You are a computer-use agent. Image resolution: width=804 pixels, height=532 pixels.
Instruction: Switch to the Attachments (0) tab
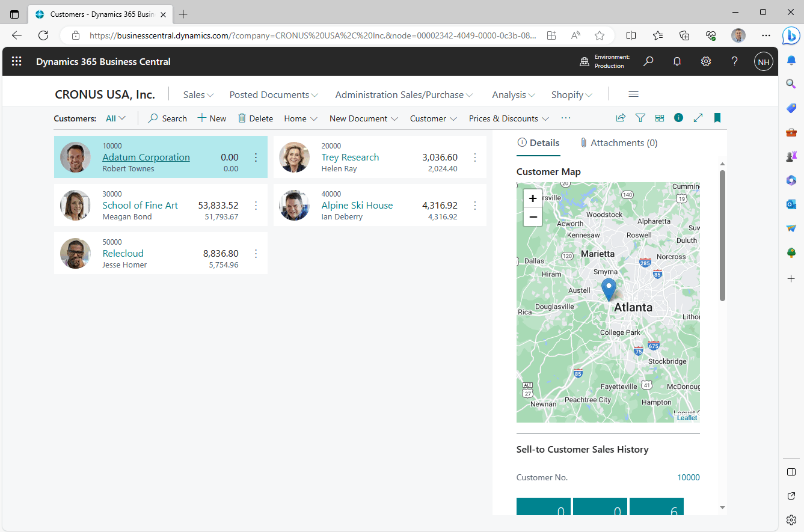[x=619, y=143]
